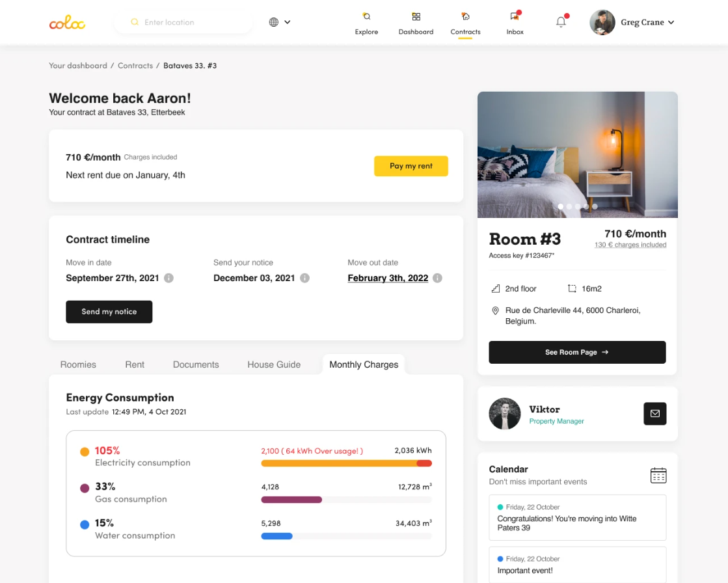Viewport: 728px width, 583px height.
Task: Click the Send my notice button
Action: pos(109,312)
